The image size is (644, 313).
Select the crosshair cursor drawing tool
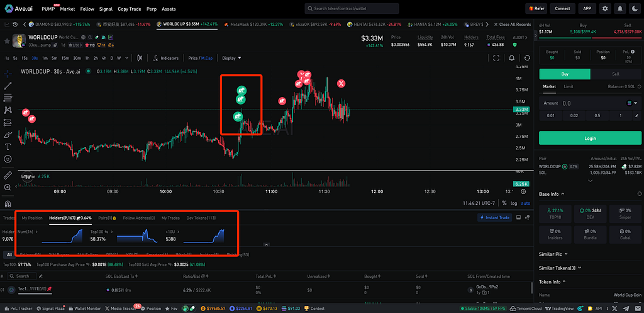coord(8,74)
